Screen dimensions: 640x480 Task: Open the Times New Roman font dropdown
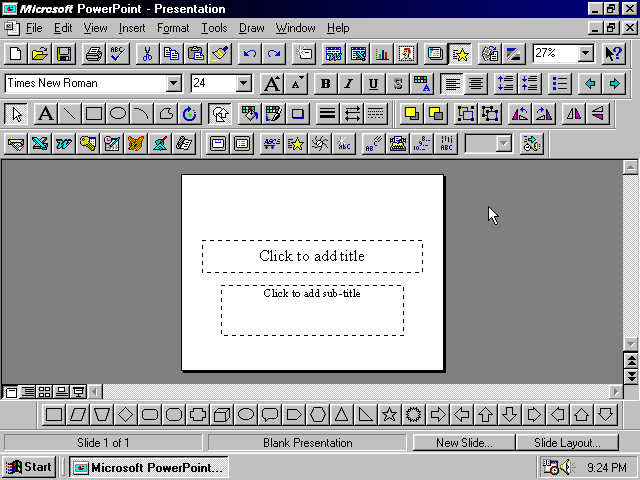pyautogui.click(x=174, y=84)
